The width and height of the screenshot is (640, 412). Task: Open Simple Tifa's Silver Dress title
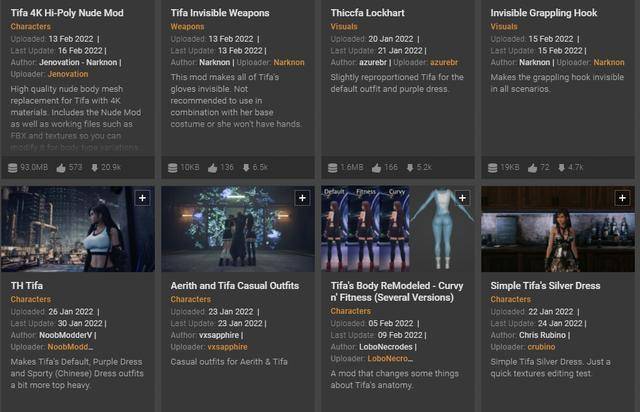pyautogui.click(x=545, y=286)
